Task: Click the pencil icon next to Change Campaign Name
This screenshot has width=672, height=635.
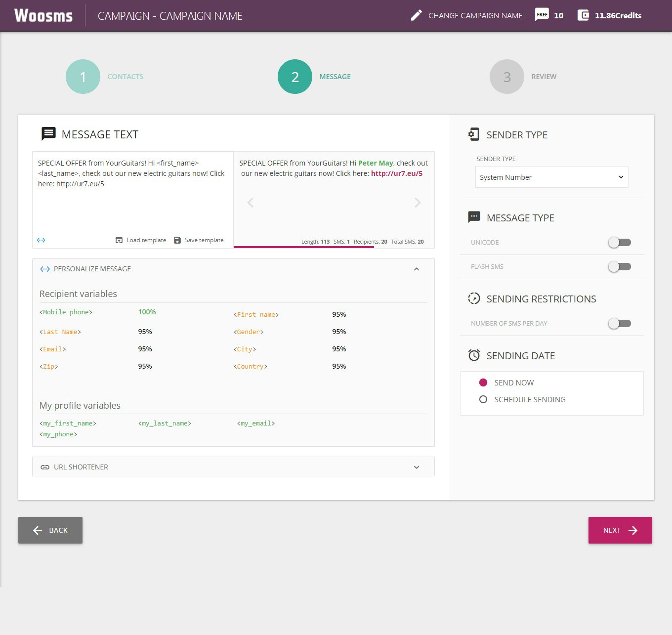Action: (416, 15)
